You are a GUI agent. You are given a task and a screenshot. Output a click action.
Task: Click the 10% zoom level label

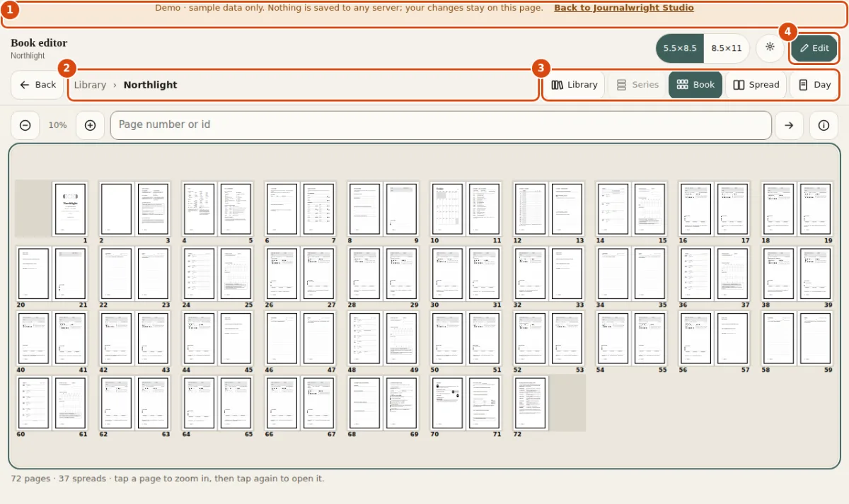(57, 125)
